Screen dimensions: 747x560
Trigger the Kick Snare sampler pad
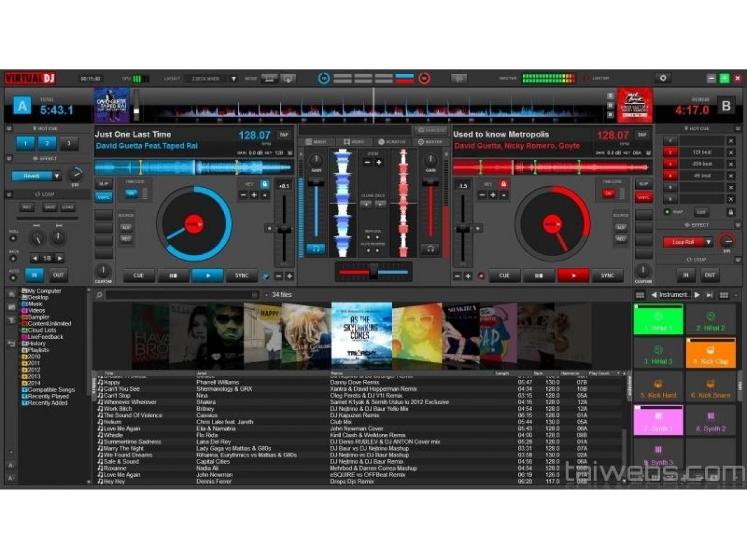click(x=711, y=387)
